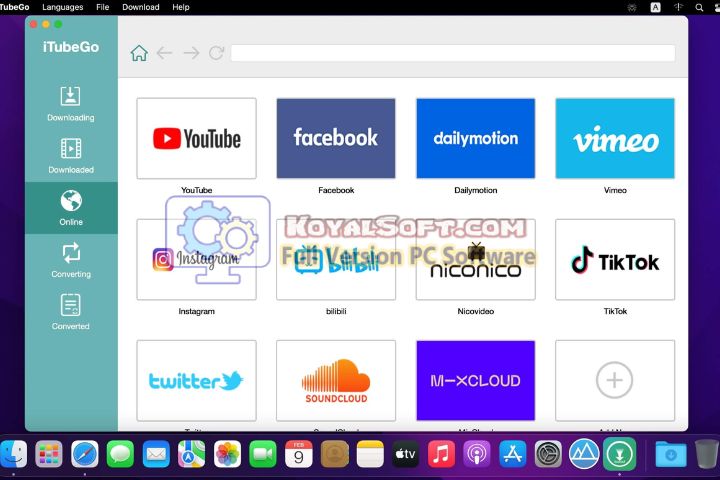The height and width of the screenshot is (480, 720).
Task: Open App Store from the Dock
Action: point(512,454)
